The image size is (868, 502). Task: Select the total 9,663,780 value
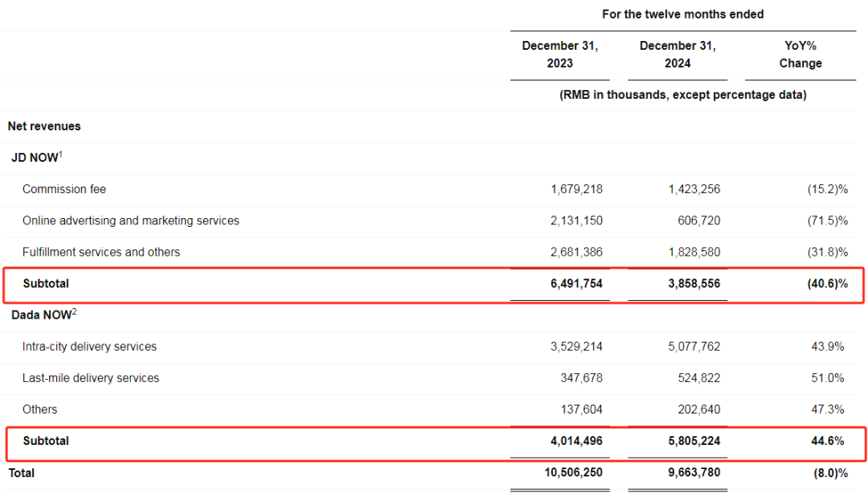pos(694,472)
